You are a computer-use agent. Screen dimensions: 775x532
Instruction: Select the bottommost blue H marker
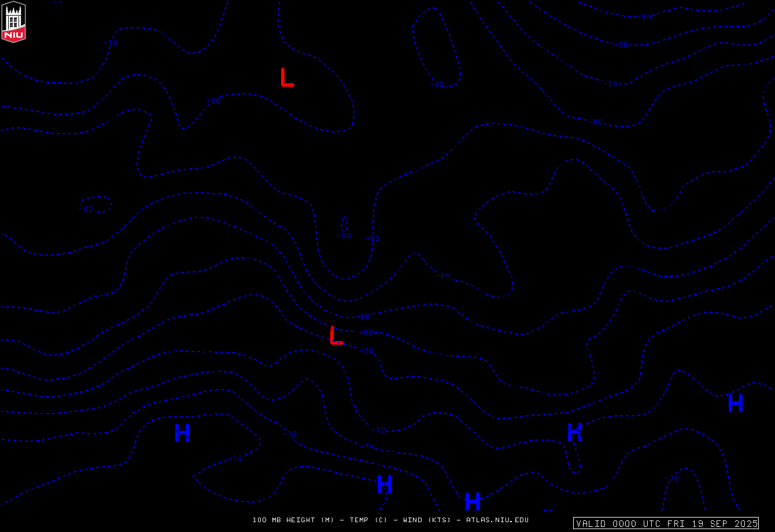pos(473,501)
